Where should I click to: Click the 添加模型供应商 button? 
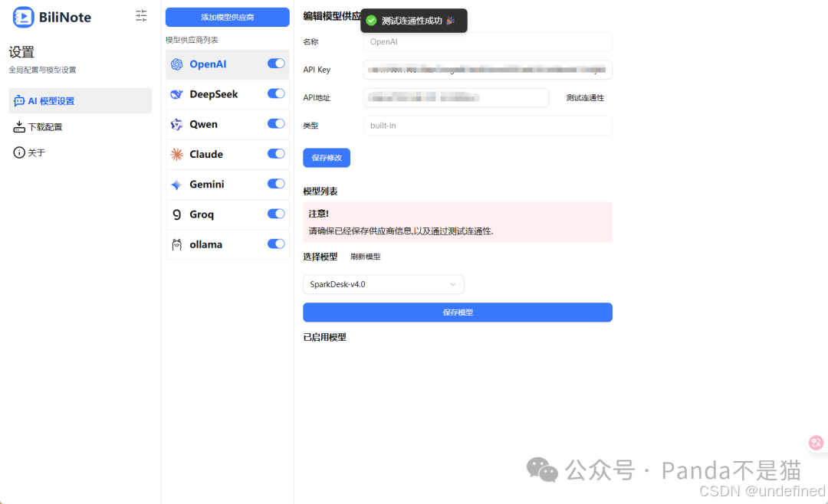(228, 18)
